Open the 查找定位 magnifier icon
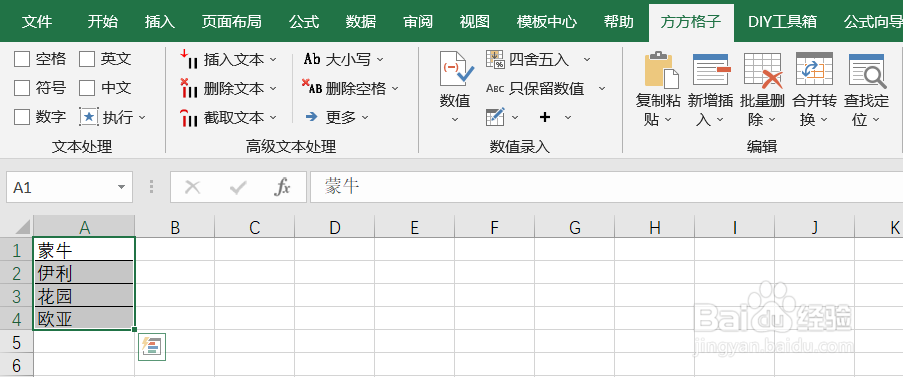903x377 pixels. pos(867,70)
